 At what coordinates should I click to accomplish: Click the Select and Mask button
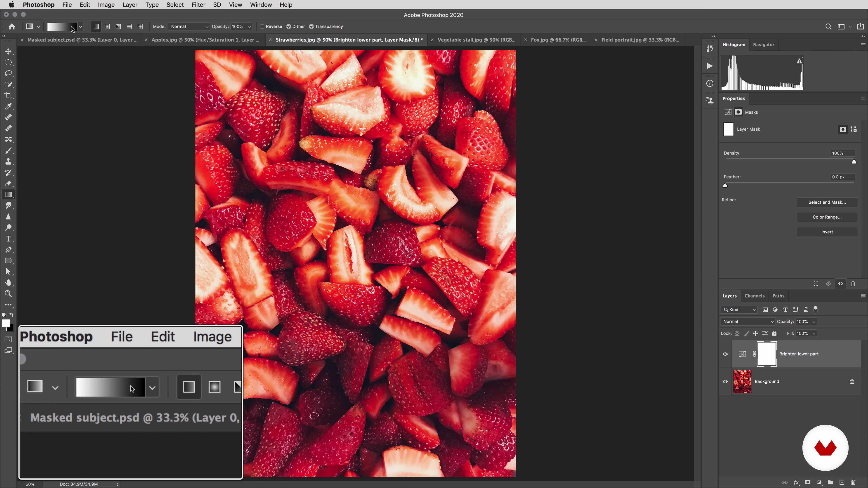827,202
